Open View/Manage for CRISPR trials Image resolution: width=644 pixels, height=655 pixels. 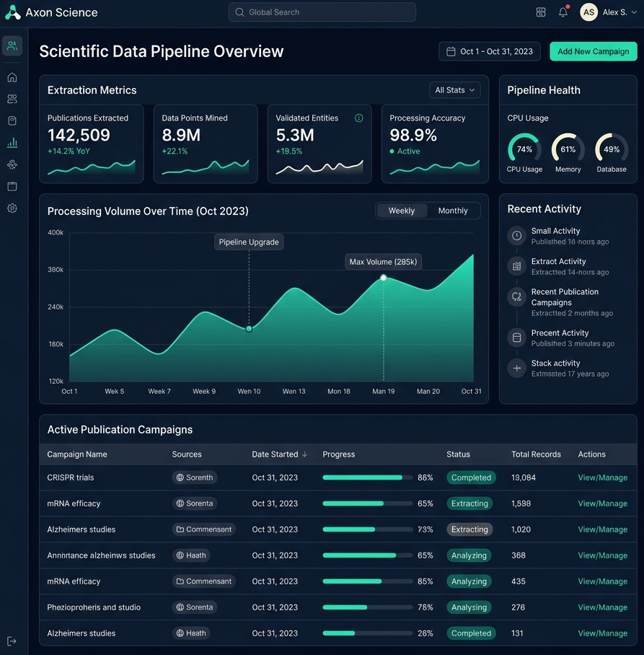click(x=603, y=478)
